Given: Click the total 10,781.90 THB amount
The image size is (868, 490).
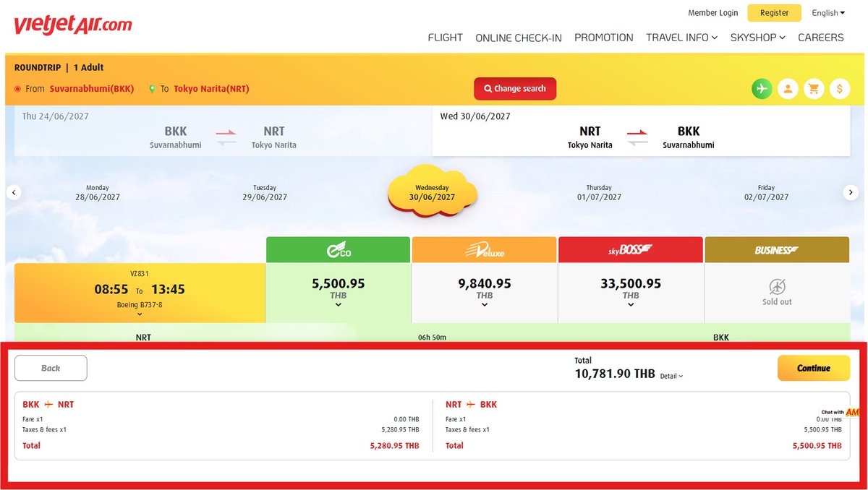Looking at the screenshot, I should pyautogui.click(x=615, y=374).
